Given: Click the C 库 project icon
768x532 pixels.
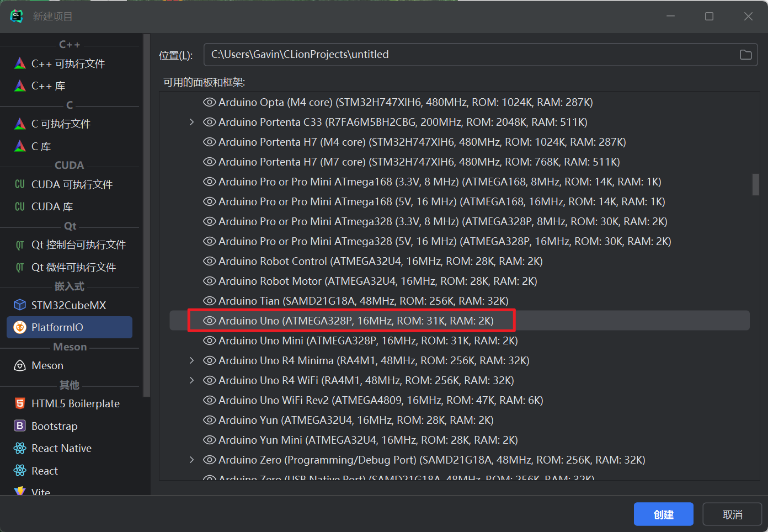Looking at the screenshot, I should [x=20, y=146].
